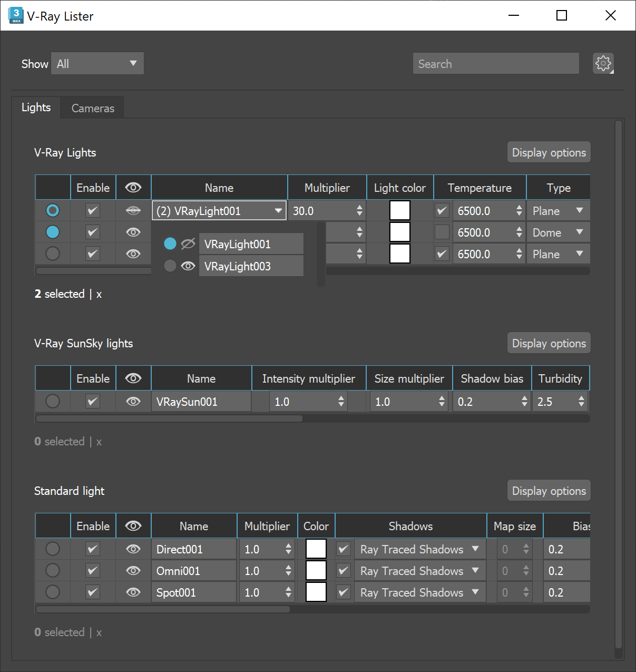The image size is (636, 672).
Task: Disable the Enable checkbox for VRaySun001
Action: click(x=92, y=401)
